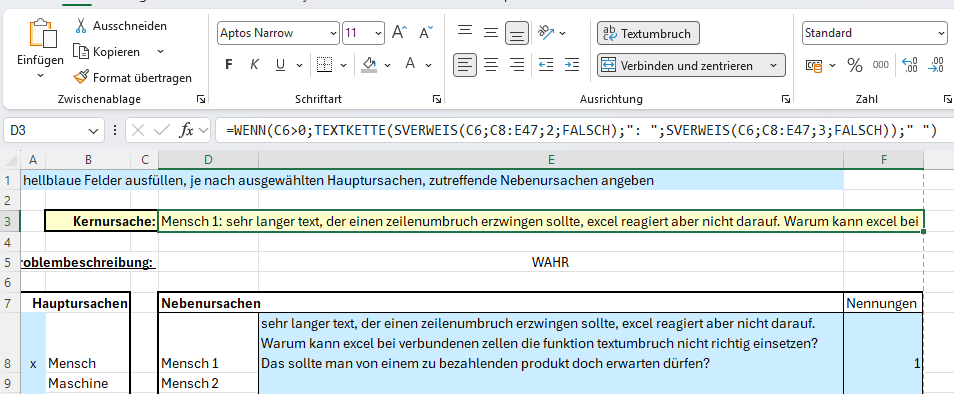Toggle bold formatting F
The image size is (954, 394).
click(229, 64)
